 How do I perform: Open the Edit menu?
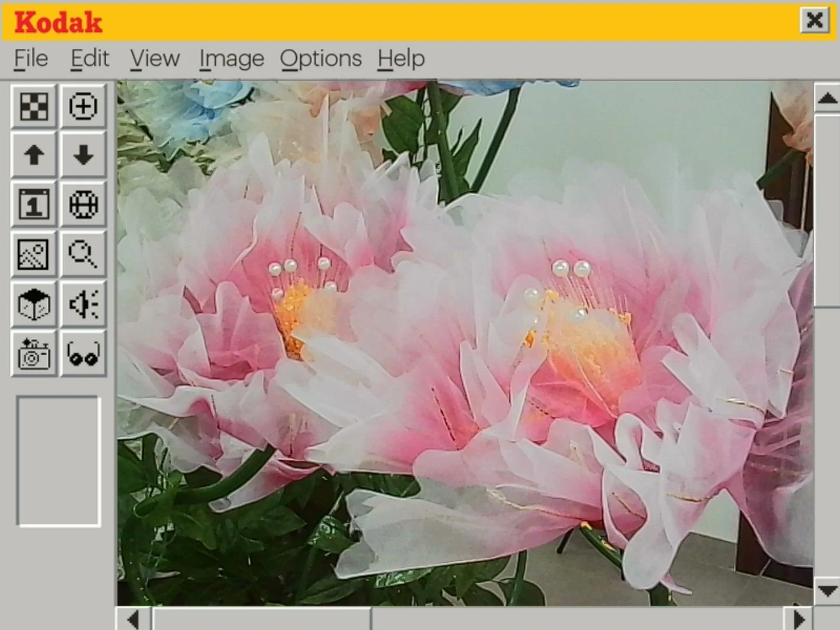(90, 59)
